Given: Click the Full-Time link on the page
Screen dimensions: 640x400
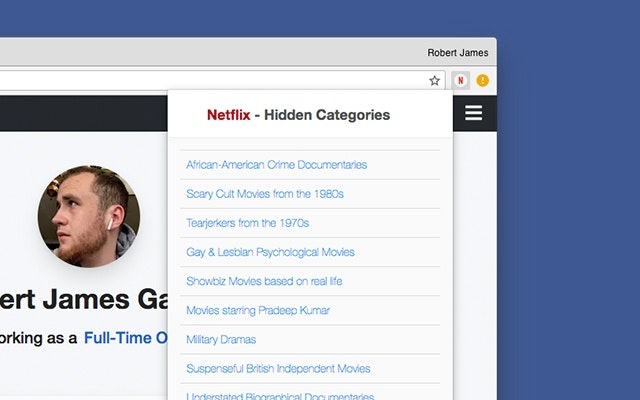Looking at the screenshot, I should pos(126,338).
